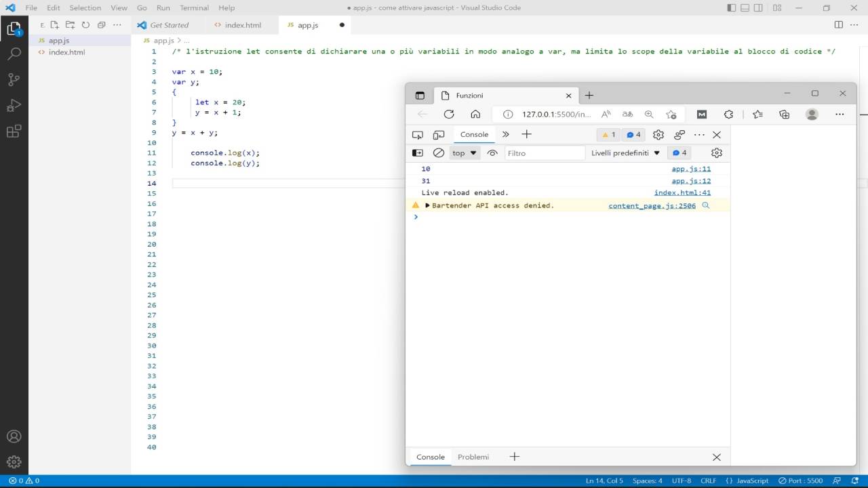
Task: Open the Search sidebar icon
Action: [x=15, y=54]
